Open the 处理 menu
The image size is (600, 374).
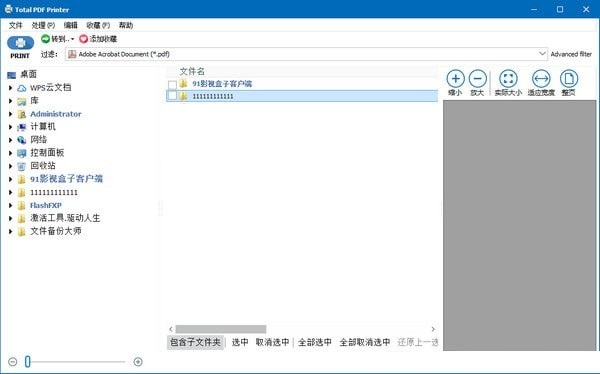tap(43, 25)
